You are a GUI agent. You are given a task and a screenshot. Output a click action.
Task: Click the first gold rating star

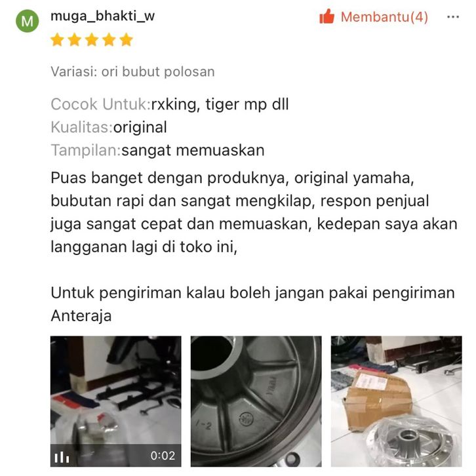(x=57, y=40)
